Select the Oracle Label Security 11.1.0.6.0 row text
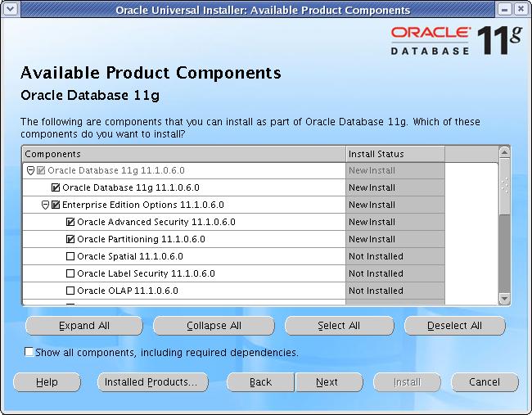 pyautogui.click(x=146, y=273)
